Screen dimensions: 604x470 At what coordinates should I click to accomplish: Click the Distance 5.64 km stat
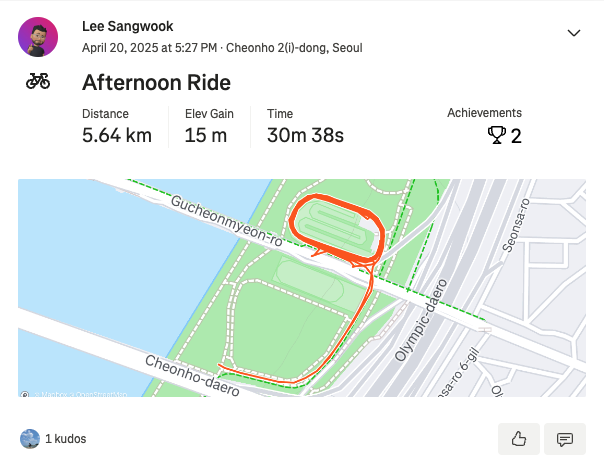(x=117, y=126)
